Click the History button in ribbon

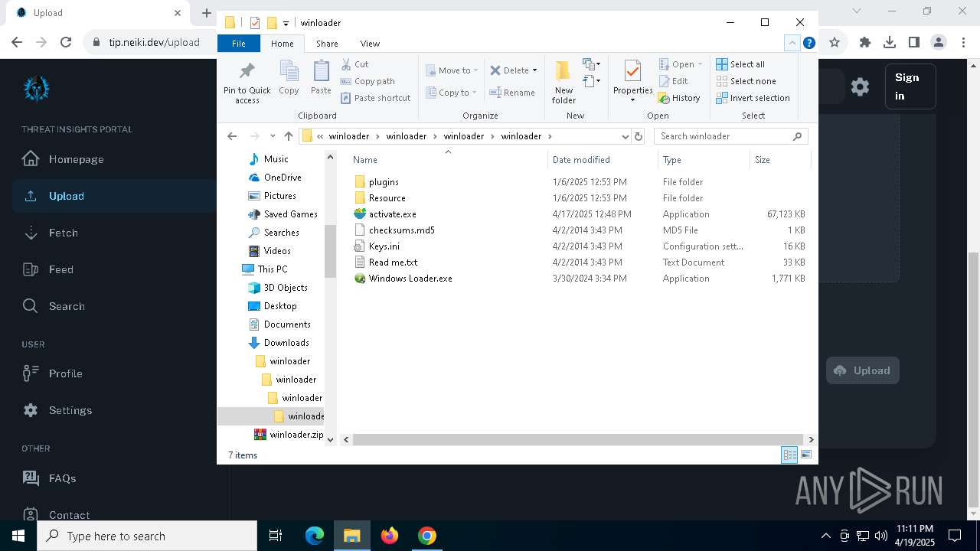(x=679, y=98)
